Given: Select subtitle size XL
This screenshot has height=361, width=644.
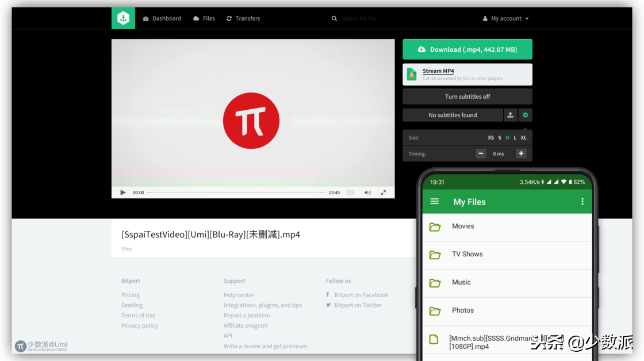Looking at the screenshot, I should click(x=523, y=137).
